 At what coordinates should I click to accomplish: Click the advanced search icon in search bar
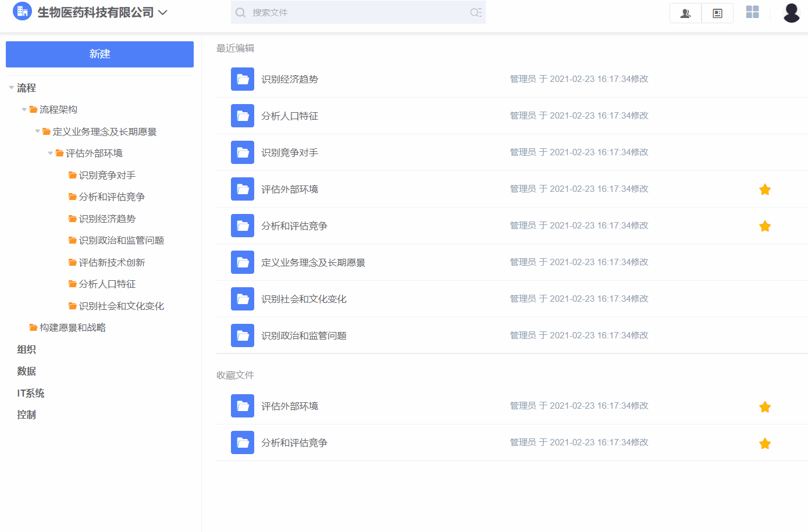click(x=476, y=12)
